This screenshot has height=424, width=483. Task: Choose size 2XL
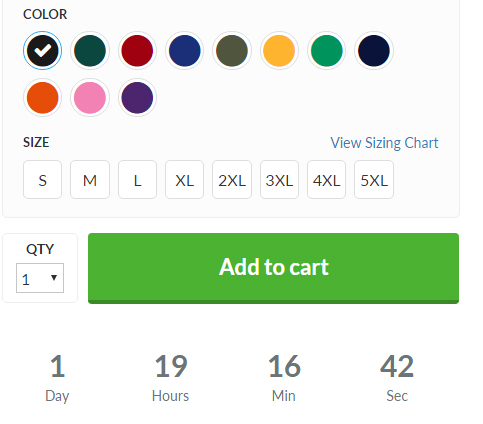pyautogui.click(x=232, y=180)
